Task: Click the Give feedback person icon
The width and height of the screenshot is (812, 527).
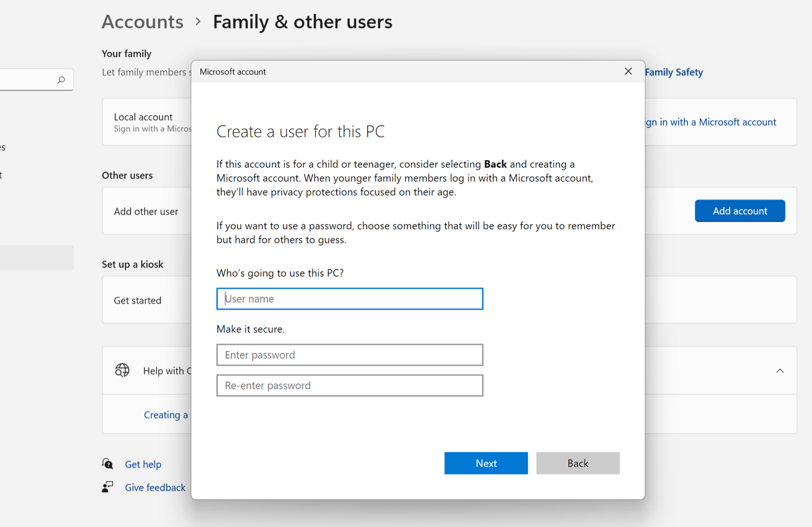Action: point(107,487)
